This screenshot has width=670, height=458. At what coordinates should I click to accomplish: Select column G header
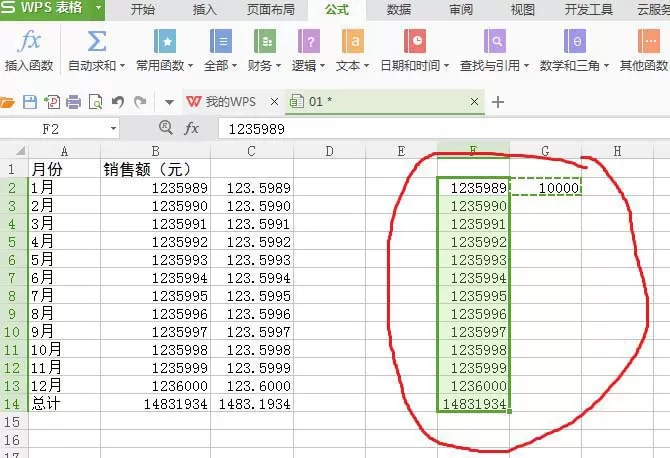(545, 151)
